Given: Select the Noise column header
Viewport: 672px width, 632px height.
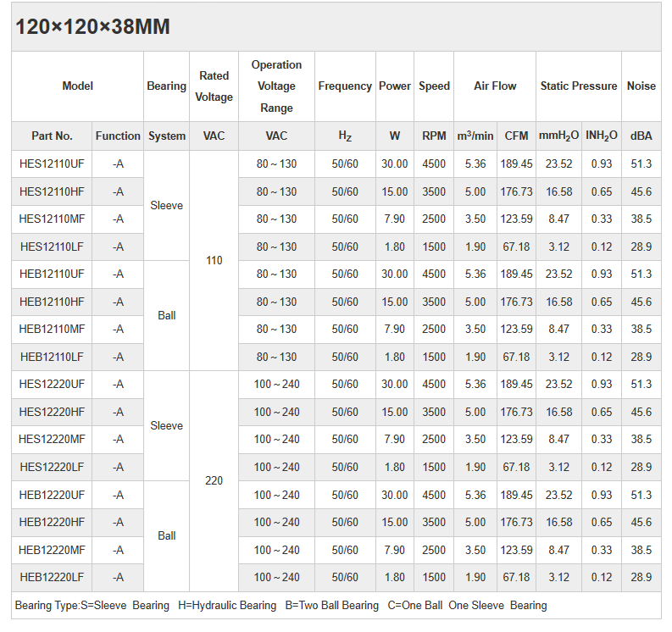Looking at the screenshot, I should coord(641,86).
